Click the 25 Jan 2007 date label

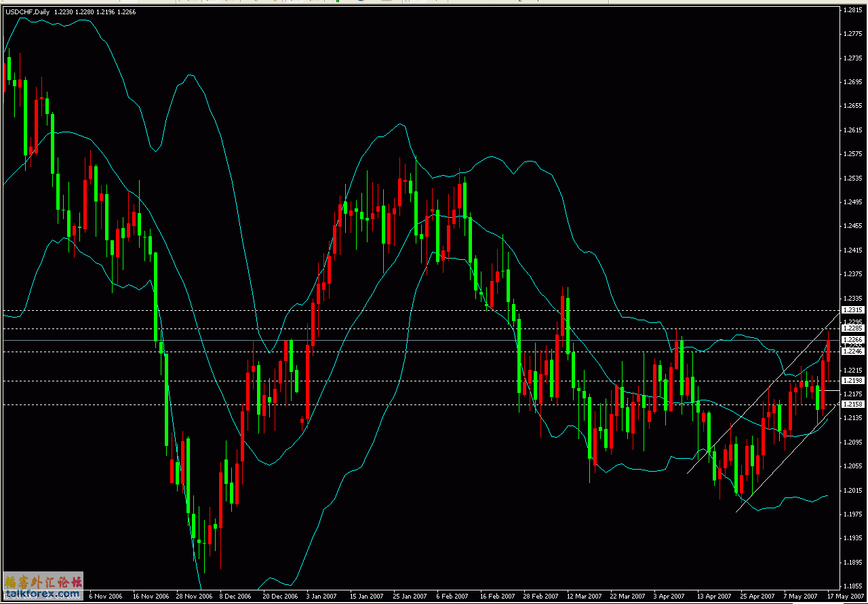point(410,597)
